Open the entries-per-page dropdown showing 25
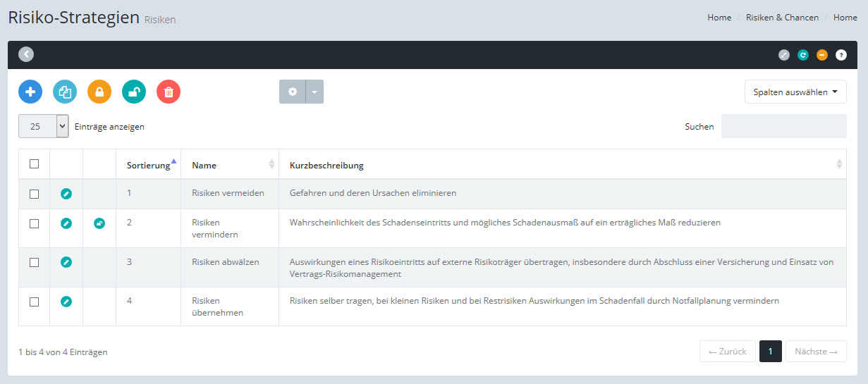The image size is (868, 384). 44,127
